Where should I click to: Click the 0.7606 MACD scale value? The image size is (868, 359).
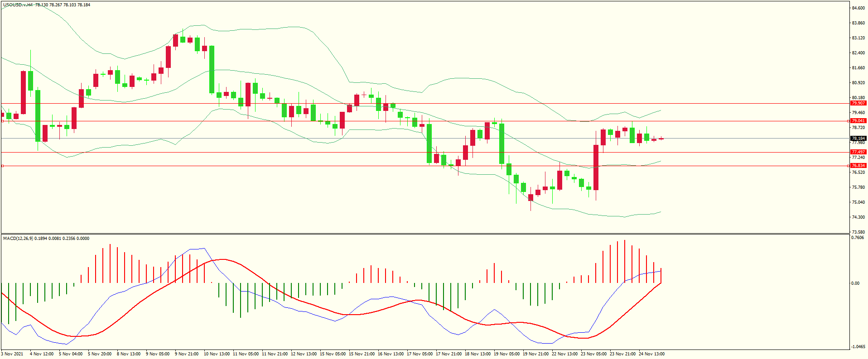tap(858, 238)
